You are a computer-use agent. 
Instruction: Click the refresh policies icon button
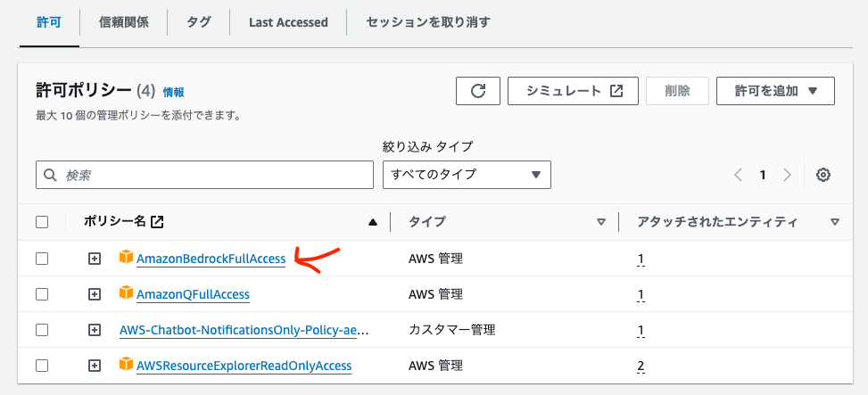coord(478,90)
